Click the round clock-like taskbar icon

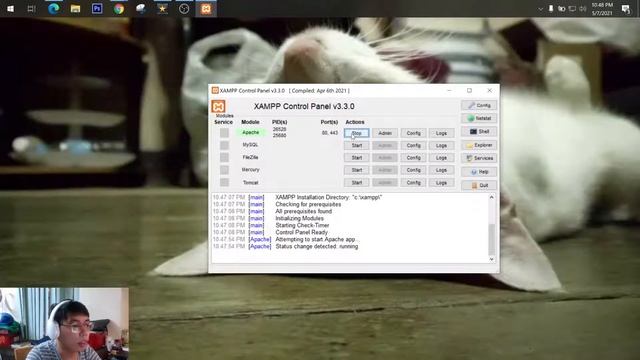[184, 9]
